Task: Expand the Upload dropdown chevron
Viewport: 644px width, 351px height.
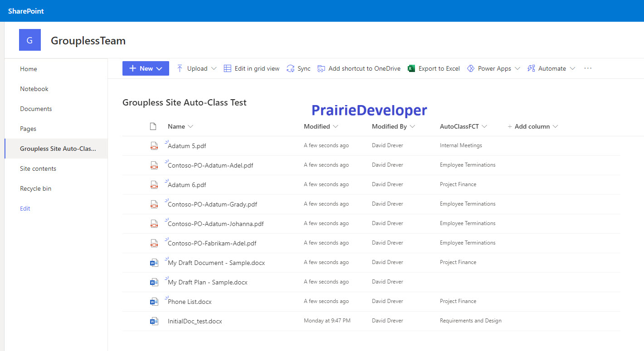Action: (214, 69)
